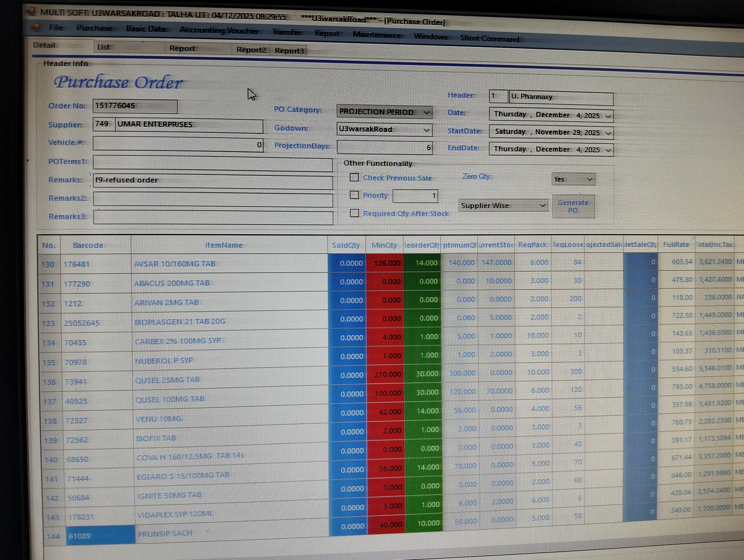Select the QUSEL 25MG TAB row
Viewport: 744px width, 560px height.
[168, 380]
